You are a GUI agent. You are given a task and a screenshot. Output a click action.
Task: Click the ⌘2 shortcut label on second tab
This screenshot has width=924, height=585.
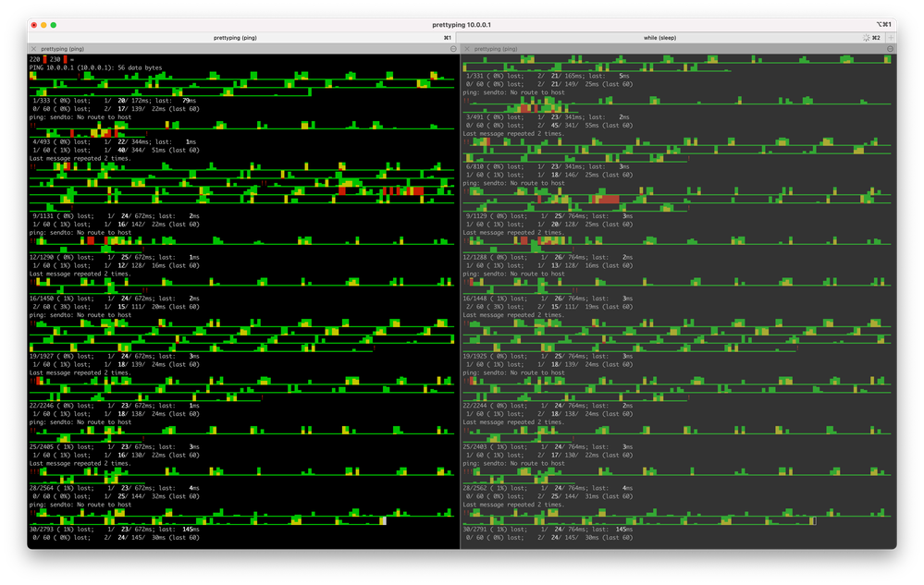pyautogui.click(x=876, y=38)
